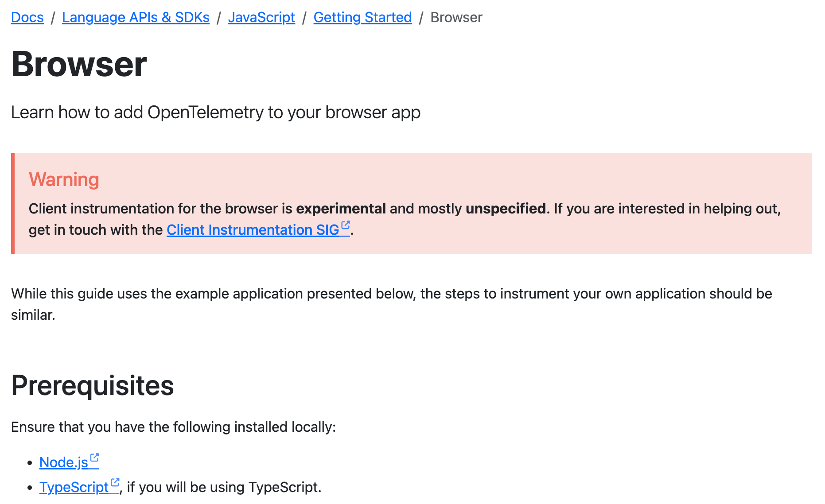Click "if you will be using TypeScript" text

224,487
